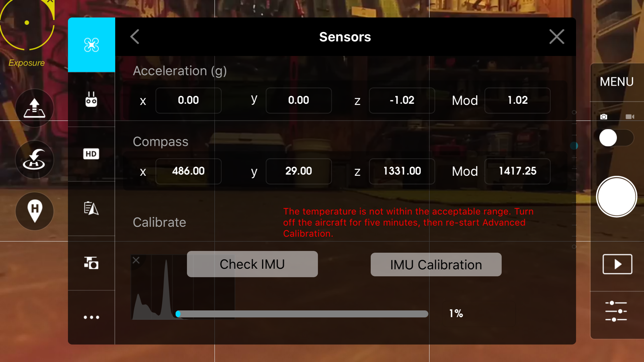This screenshot has height=362, width=644.
Task: Tap the auto takeoff icon
Action: 34,108
